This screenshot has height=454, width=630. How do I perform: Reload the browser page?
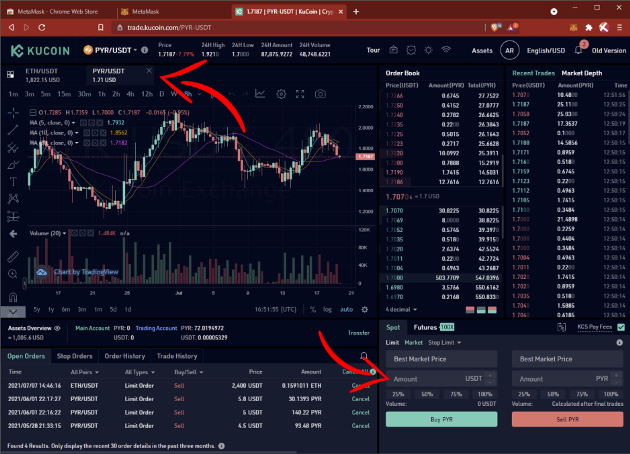tap(42, 27)
